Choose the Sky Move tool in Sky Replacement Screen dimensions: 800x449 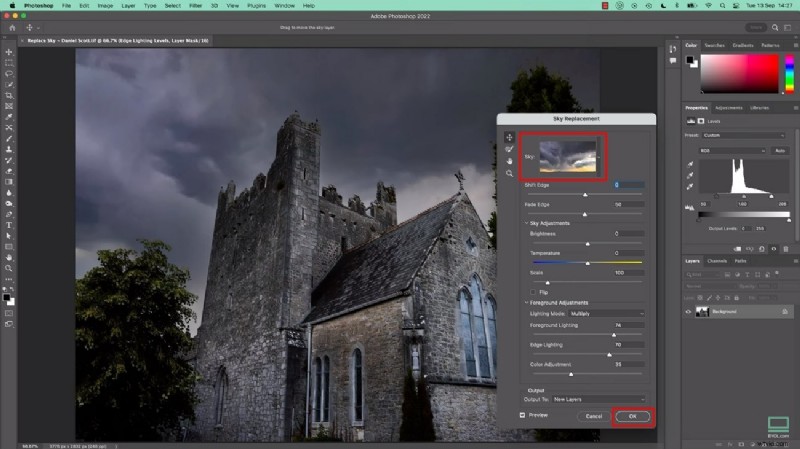[x=509, y=137]
